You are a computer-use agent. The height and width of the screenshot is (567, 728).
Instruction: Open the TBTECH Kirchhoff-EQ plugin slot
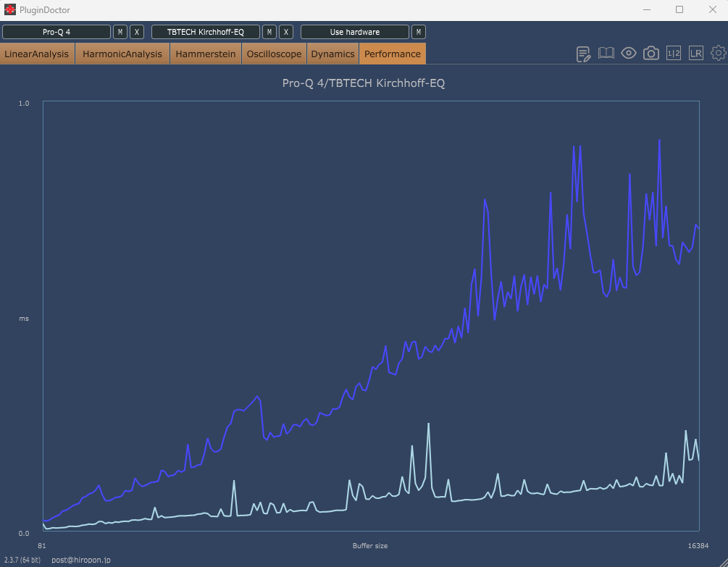pos(206,32)
